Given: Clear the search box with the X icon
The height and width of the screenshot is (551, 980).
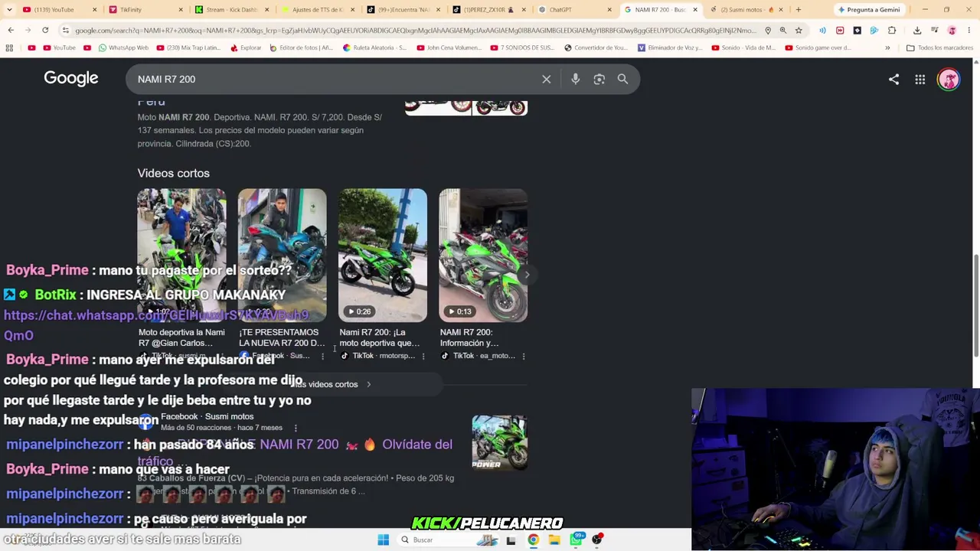Looking at the screenshot, I should pos(547,79).
